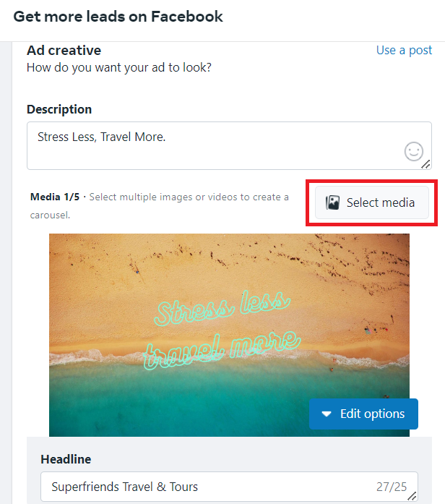Click the Description field label
This screenshot has height=504, width=445.
(59, 109)
